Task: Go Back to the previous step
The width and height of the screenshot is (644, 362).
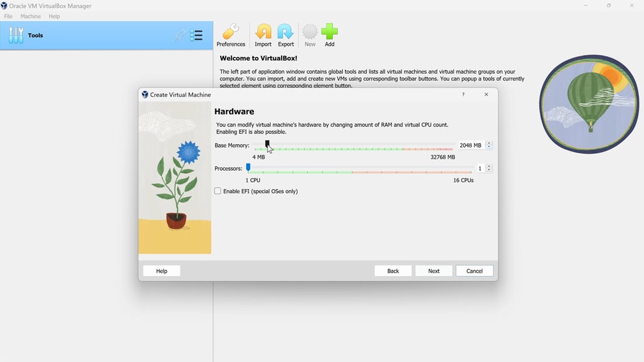Action: click(393, 270)
